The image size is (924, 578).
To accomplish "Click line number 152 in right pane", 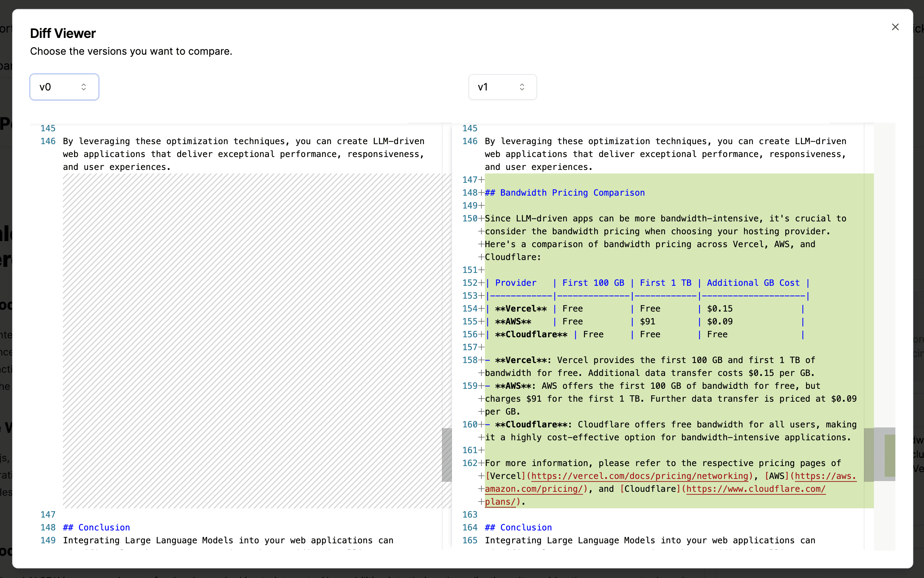I will (470, 283).
